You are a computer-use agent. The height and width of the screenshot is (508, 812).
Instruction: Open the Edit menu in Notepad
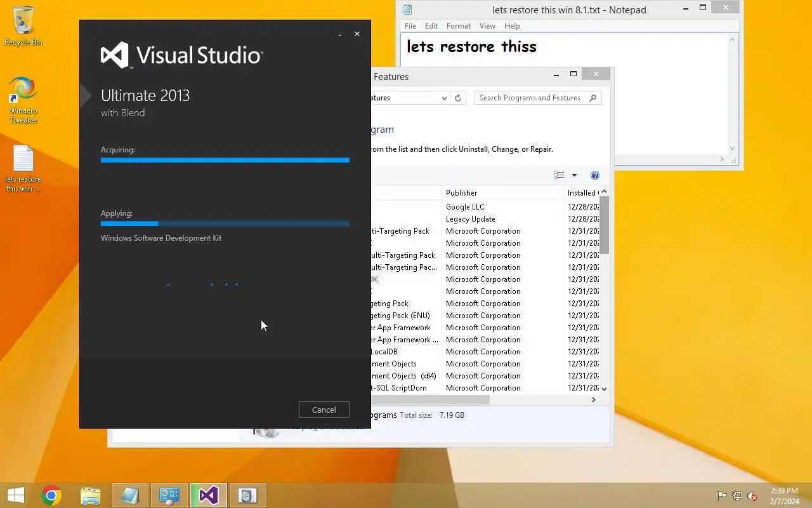click(431, 26)
